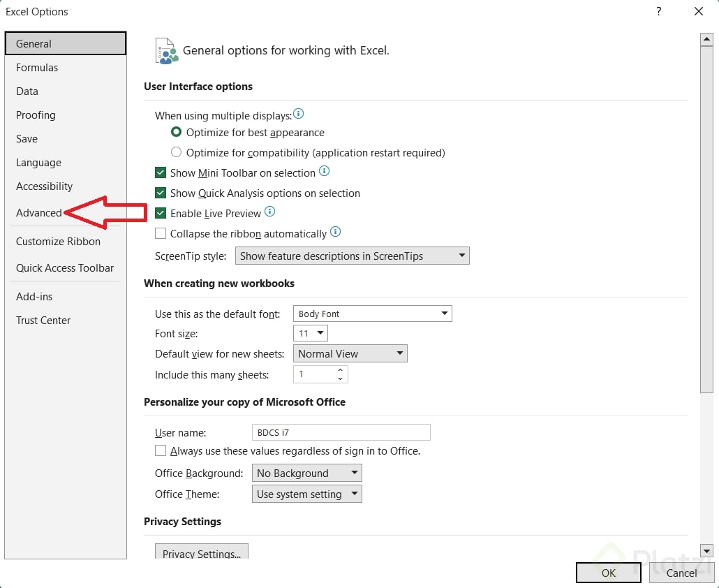Screen dimensions: 719x588
Task: Click info icon next to Mini Toolbar option
Action: 324,171
